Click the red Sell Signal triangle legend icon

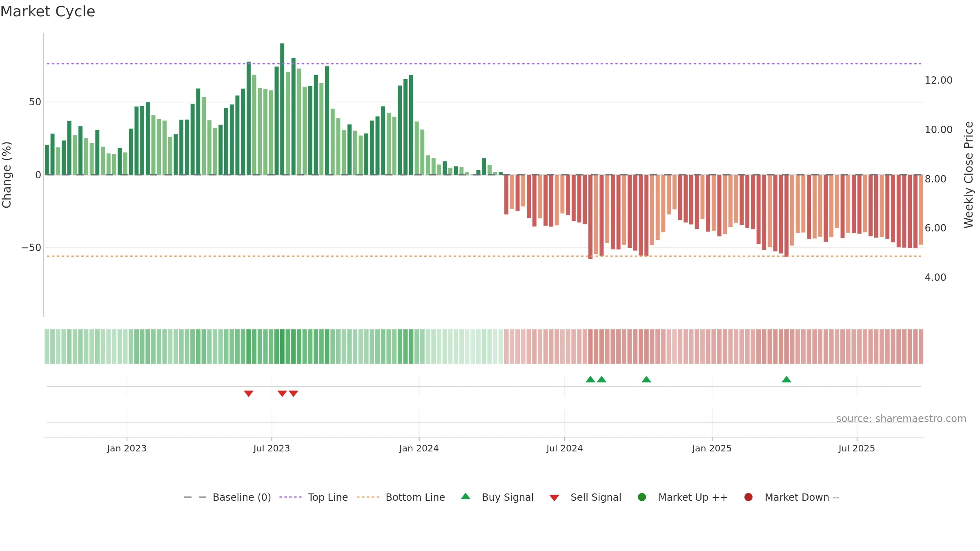tap(554, 498)
